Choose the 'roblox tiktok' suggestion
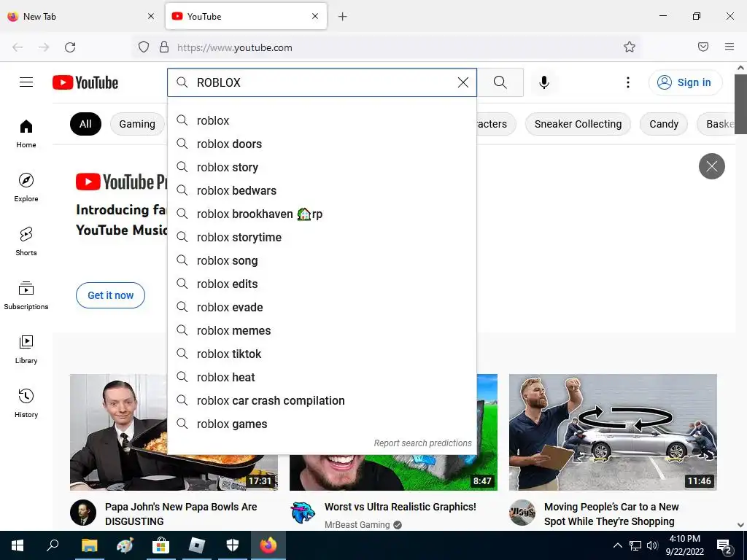 322,354
